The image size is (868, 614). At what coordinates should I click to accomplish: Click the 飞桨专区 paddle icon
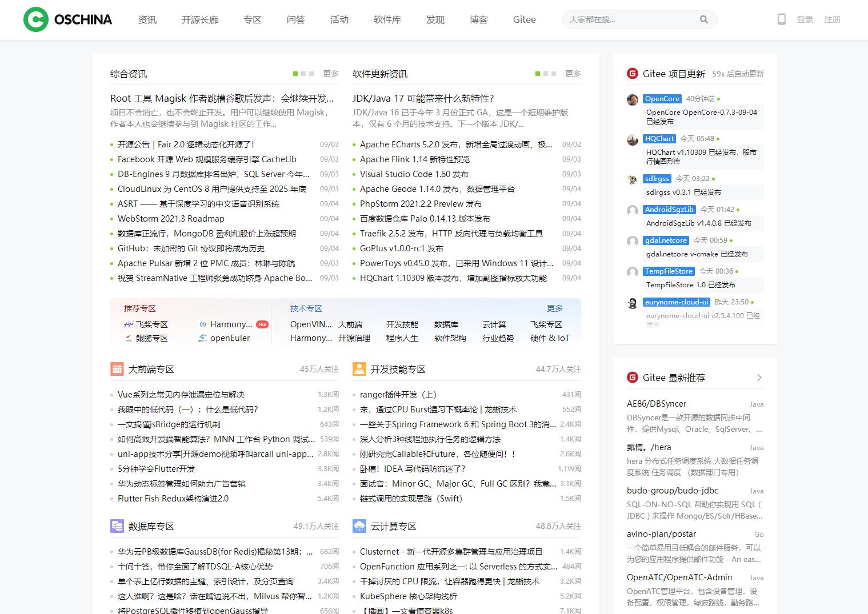[129, 324]
